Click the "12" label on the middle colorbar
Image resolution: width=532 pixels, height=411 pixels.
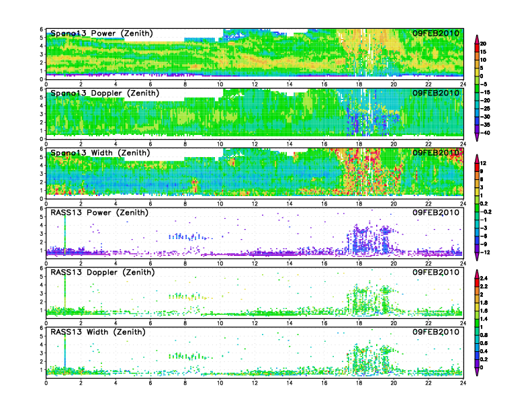pos(483,163)
